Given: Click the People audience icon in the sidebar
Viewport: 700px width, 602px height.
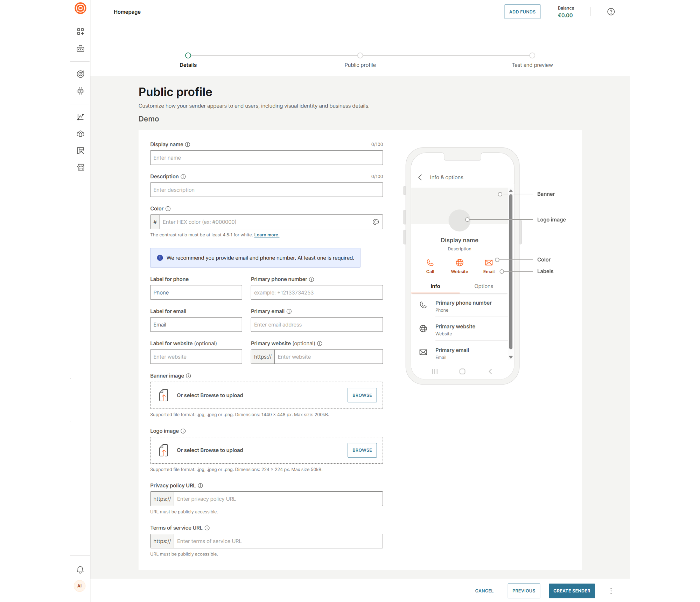Looking at the screenshot, I should 80,134.
